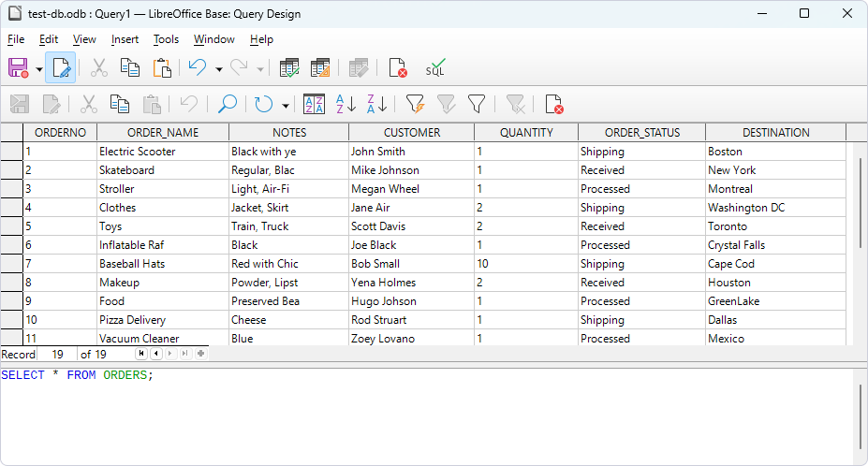Screen dimensions: 868x466
Task: Apply AutoFilter with lightning funnel icon
Action: [x=415, y=104]
